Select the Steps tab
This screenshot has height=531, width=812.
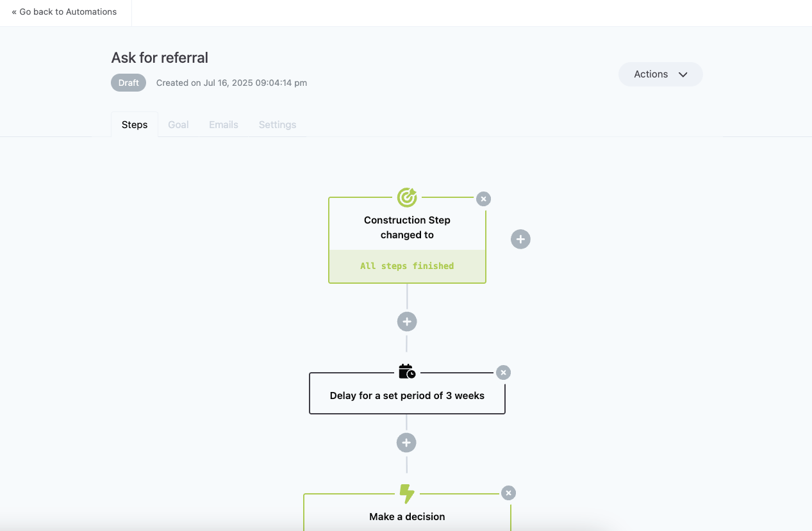(135, 125)
